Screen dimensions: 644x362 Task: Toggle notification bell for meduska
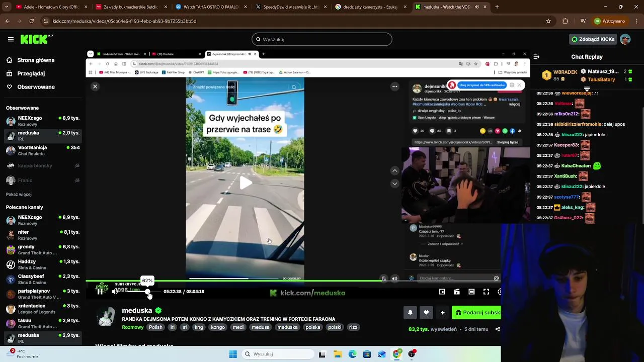pos(410,312)
